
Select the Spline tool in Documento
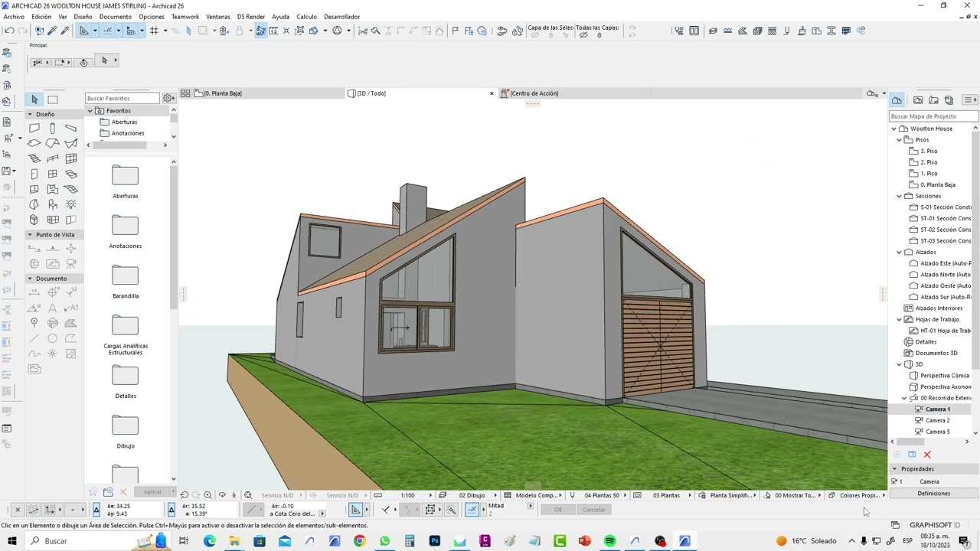point(34,354)
